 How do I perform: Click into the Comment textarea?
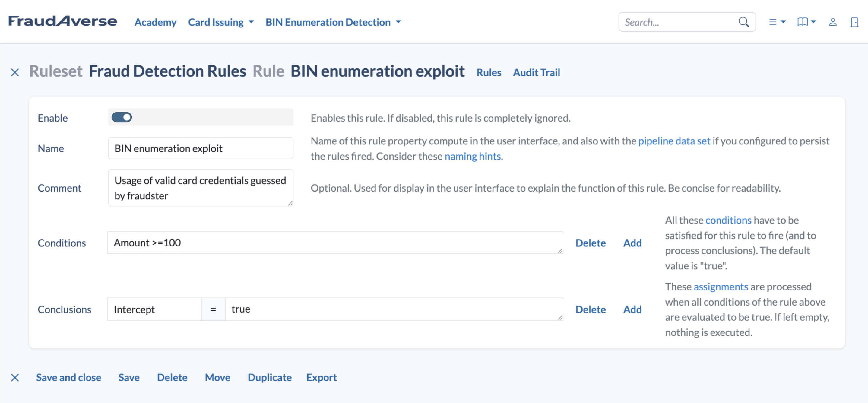(x=201, y=188)
